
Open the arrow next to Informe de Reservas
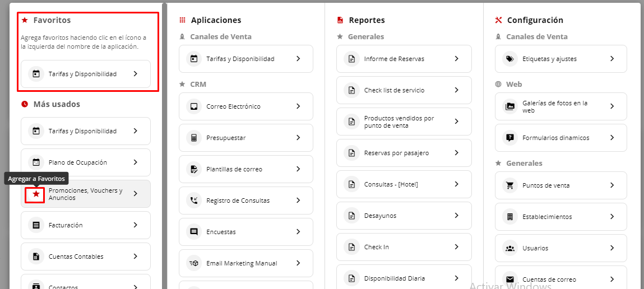[457, 59]
